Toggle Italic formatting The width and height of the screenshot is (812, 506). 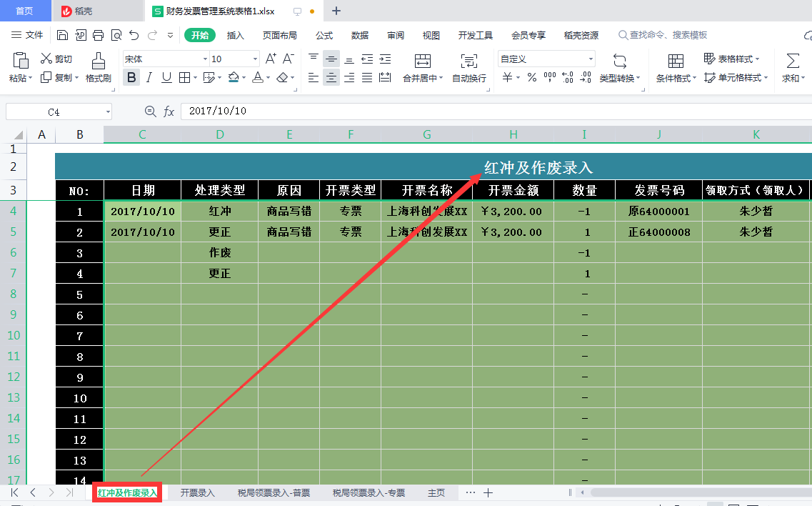pyautogui.click(x=149, y=78)
